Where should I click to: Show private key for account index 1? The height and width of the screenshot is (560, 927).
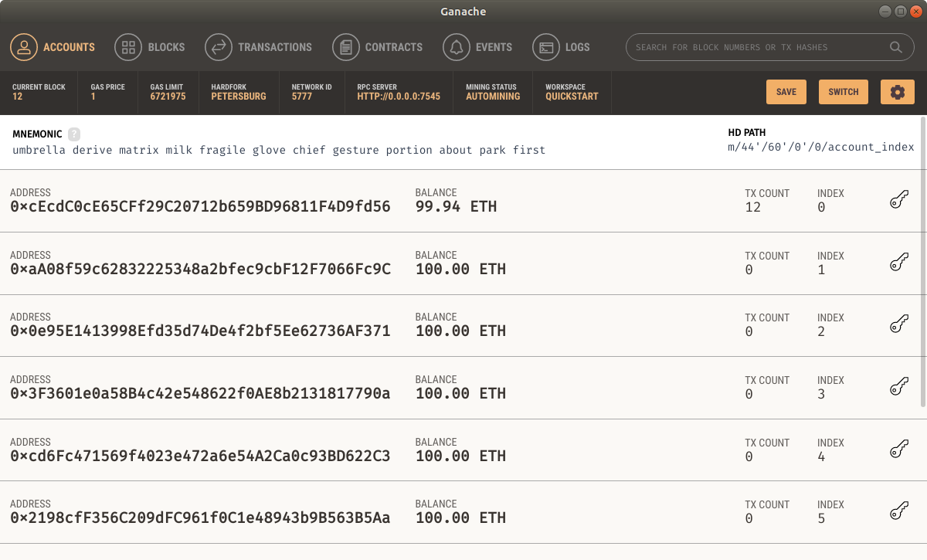(898, 263)
